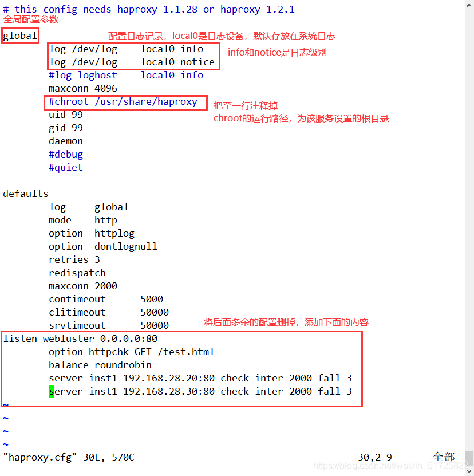
Task: Click the '#quiet' commented line
Action: click(x=66, y=167)
